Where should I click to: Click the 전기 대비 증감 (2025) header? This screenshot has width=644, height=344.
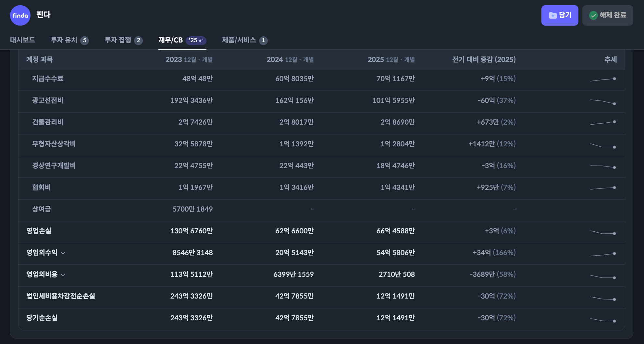pyautogui.click(x=484, y=59)
